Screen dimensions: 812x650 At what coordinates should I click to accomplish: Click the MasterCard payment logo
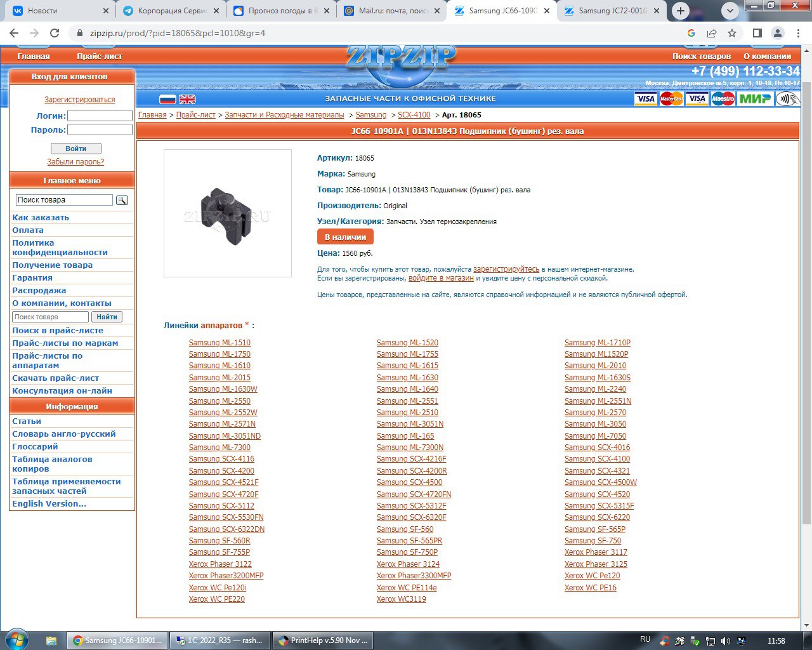coord(672,98)
